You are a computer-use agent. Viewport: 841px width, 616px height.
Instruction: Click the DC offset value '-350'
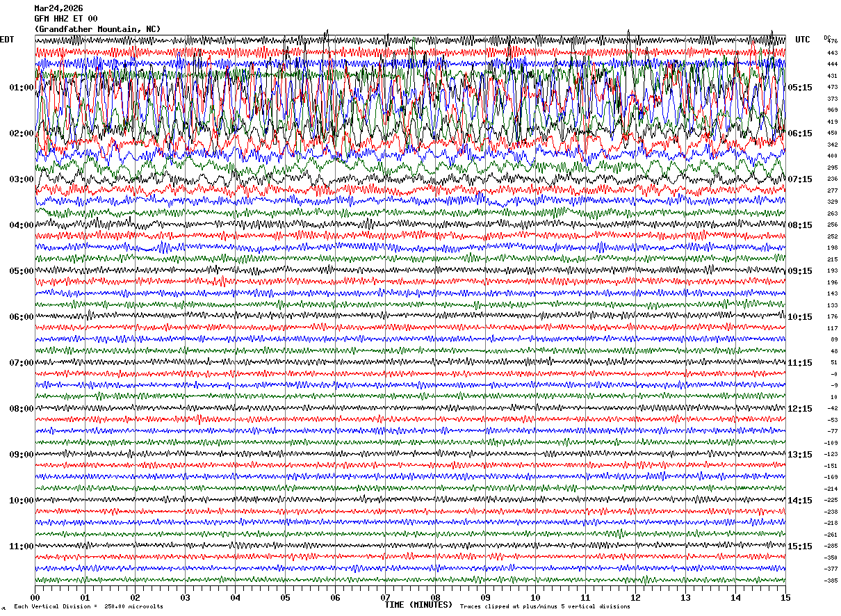(x=831, y=558)
